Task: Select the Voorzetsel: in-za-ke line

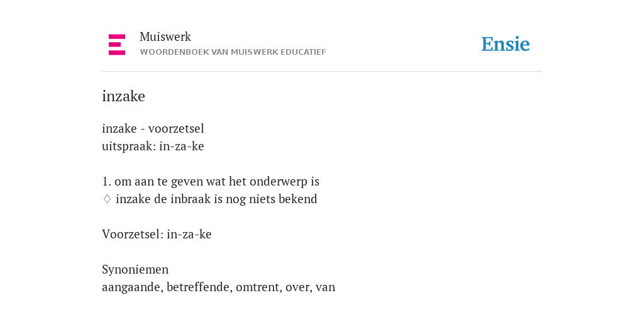Action: tap(157, 234)
